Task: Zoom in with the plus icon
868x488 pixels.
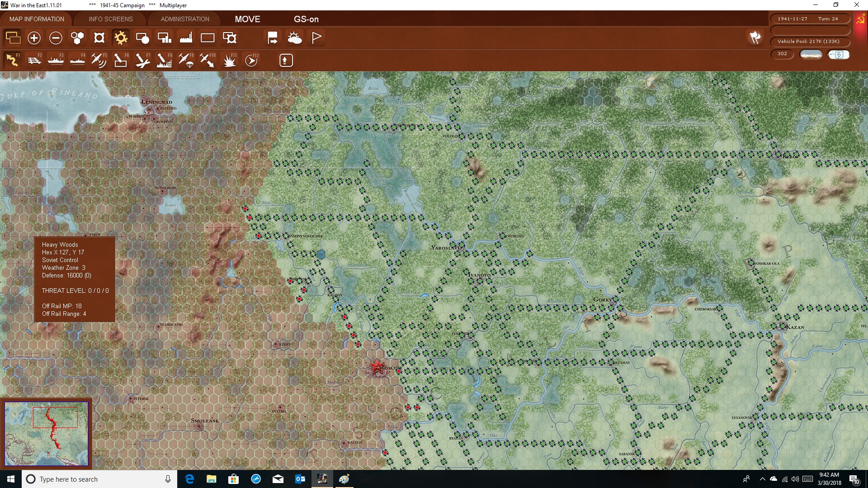Action: click(34, 38)
